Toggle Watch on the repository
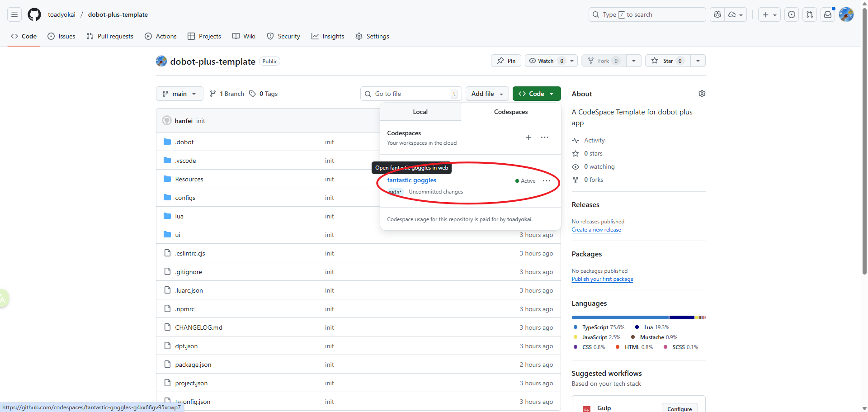Screen dimensions: 868x412 point(546,61)
